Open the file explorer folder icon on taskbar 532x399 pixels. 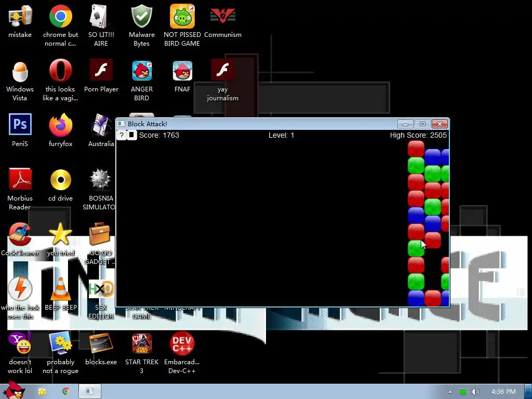coord(42,392)
